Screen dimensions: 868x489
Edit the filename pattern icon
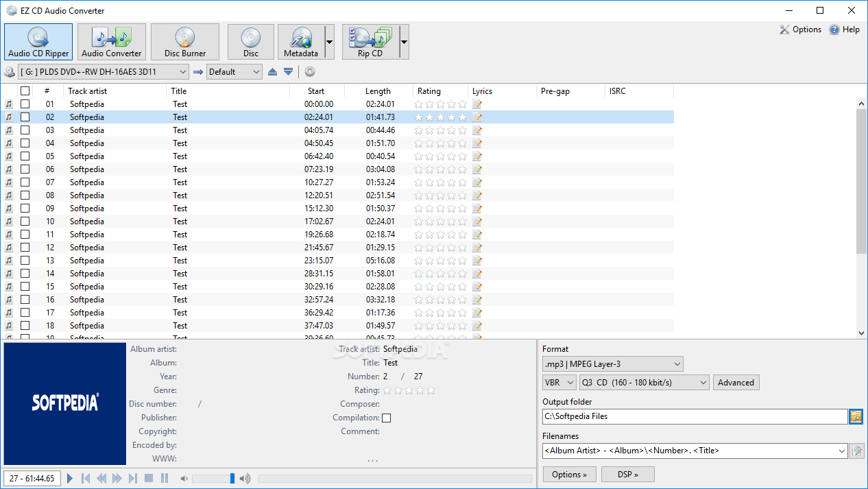tap(857, 451)
